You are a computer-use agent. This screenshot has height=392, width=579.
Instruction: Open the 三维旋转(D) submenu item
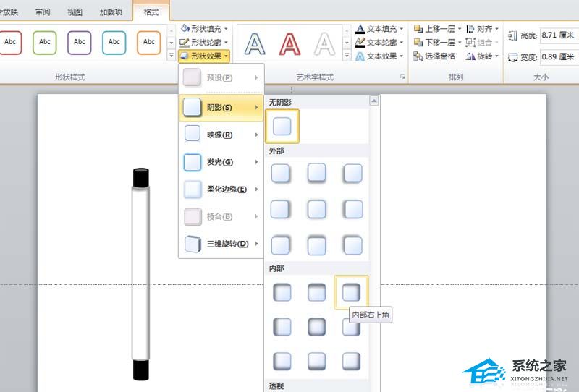[x=221, y=244]
